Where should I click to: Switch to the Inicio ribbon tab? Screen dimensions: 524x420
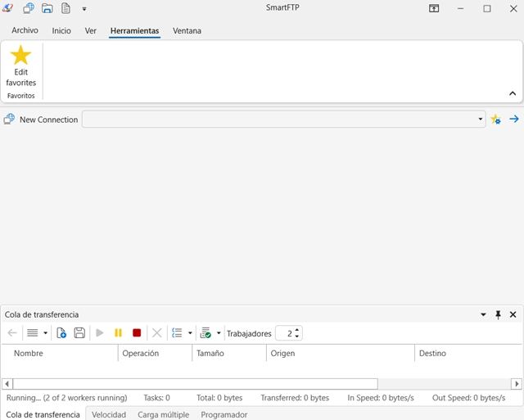click(61, 31)
